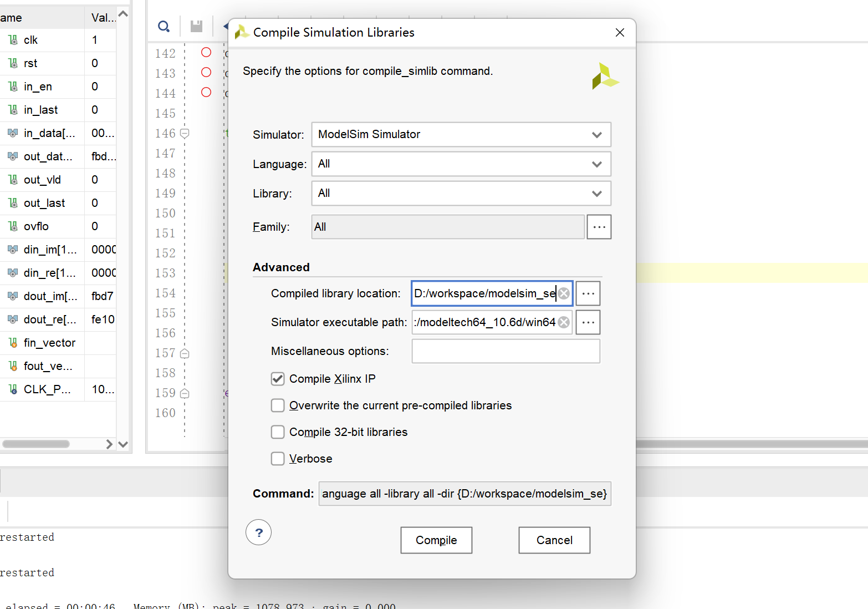The image size is (868, 609).
Task: Open the Library dropdown
Action: 461,193
